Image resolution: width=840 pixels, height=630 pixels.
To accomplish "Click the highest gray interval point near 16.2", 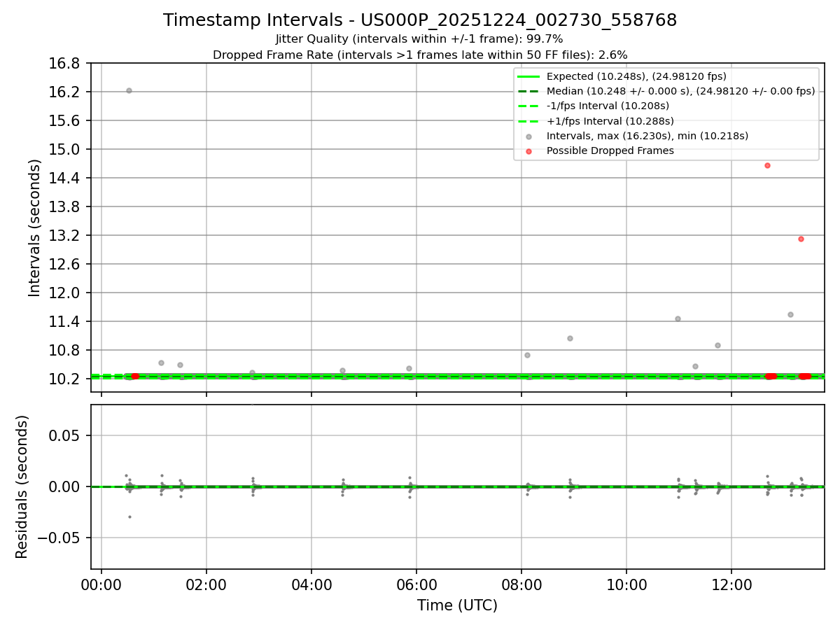I will coord(129,90).
